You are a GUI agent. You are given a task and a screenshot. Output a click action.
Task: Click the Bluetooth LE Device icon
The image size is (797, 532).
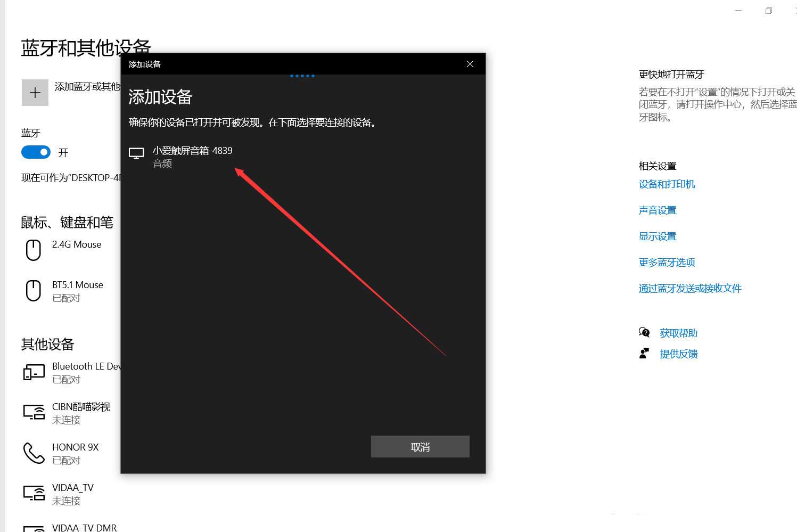33,372
